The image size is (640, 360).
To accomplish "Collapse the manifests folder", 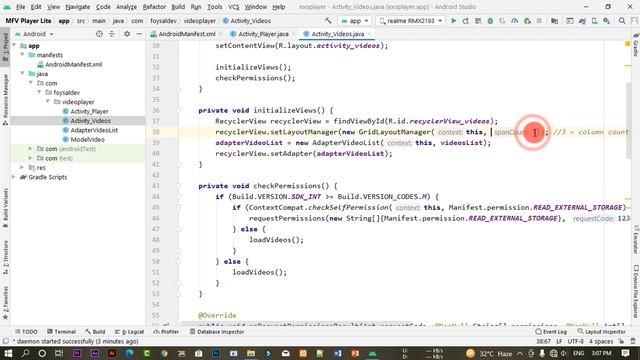I will click(x=23, y=55).
